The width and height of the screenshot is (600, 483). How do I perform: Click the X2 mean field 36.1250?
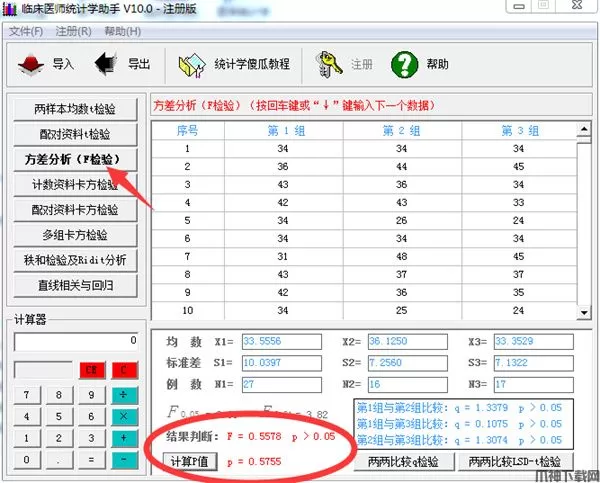408,342
